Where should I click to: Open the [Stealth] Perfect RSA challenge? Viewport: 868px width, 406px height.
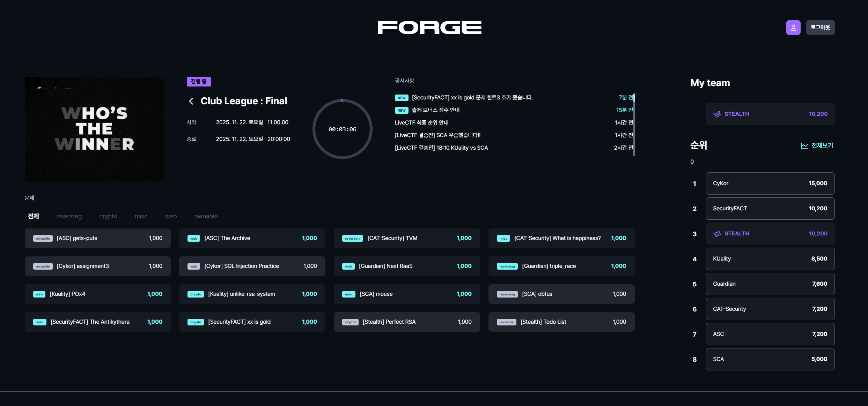point(406,322)
